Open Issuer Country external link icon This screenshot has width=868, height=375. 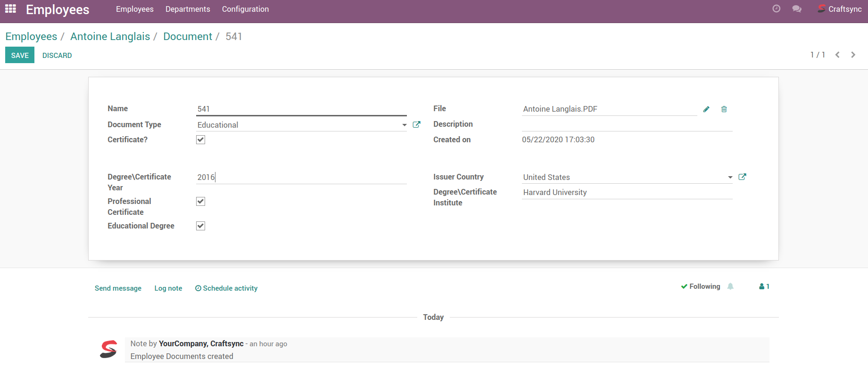[x=742, y=177]
